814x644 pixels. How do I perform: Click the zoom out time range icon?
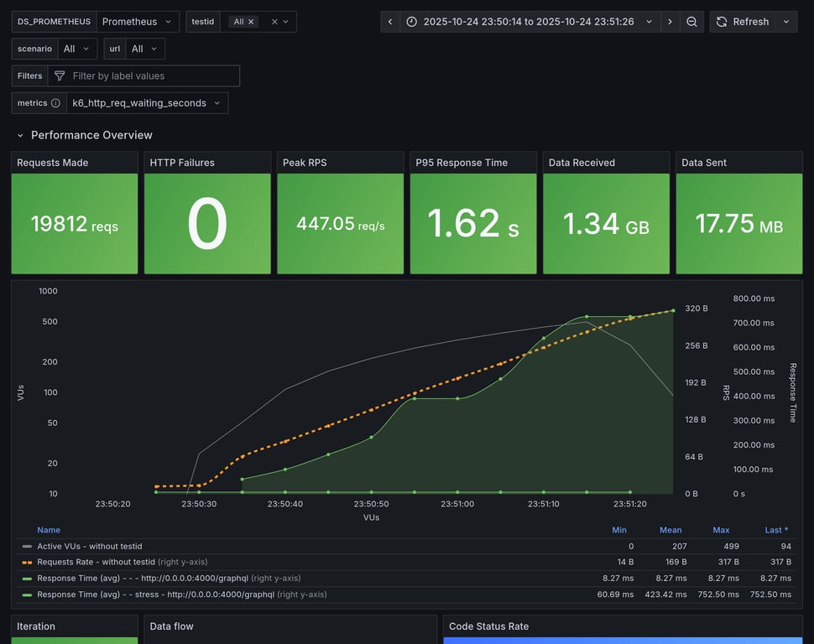click(691, 22)
